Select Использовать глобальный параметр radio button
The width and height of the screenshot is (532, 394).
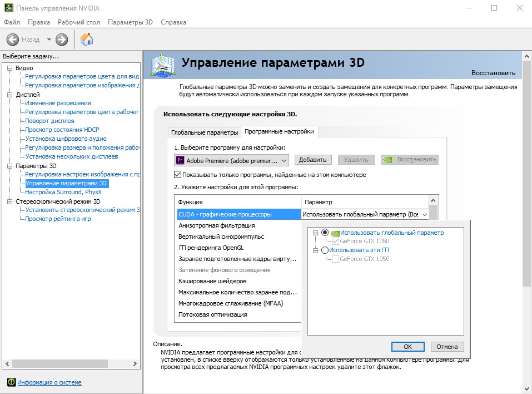click(x=325, y=232)
